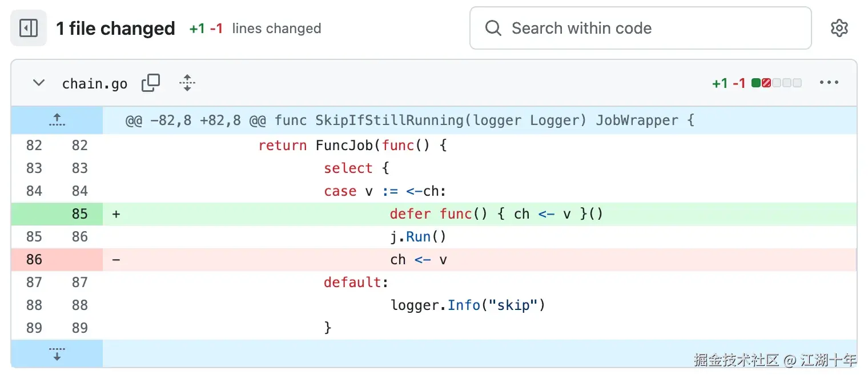The height and width of the screenshot is (379, 868).
Task: Select added line number 85
Action: (79, 214)
